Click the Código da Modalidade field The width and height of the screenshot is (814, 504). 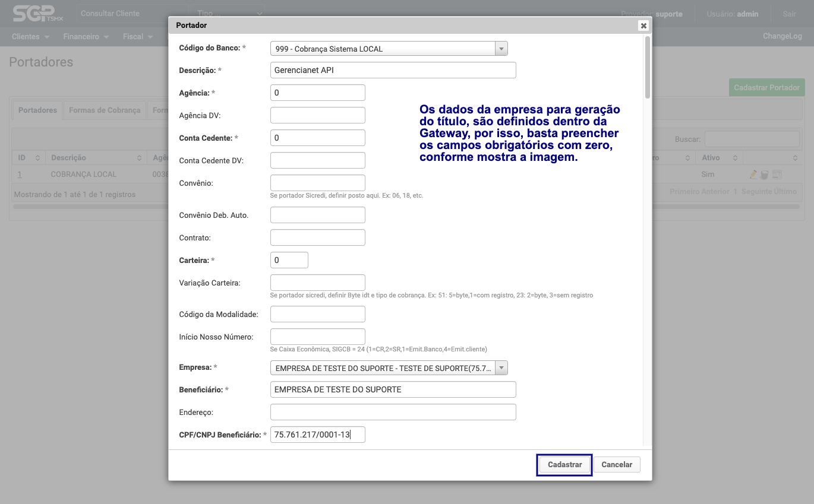pyautogui.click(x=317, y=314)
